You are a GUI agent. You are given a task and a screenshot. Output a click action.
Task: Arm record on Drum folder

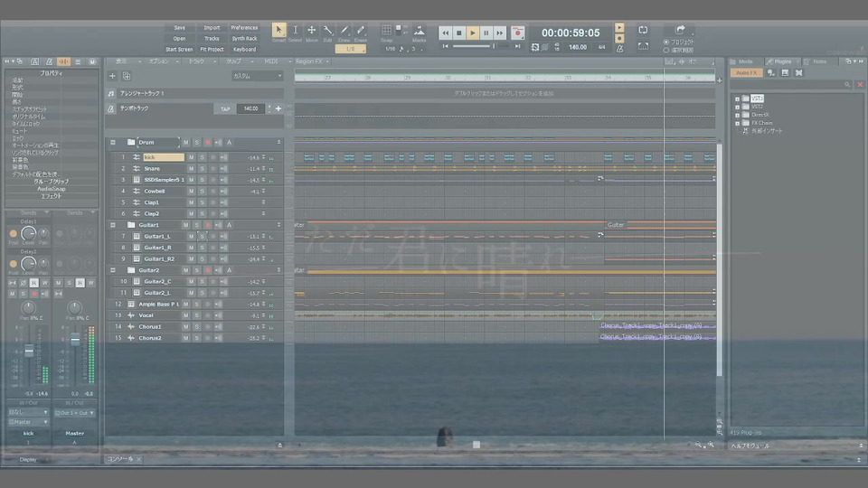point(207,143)
